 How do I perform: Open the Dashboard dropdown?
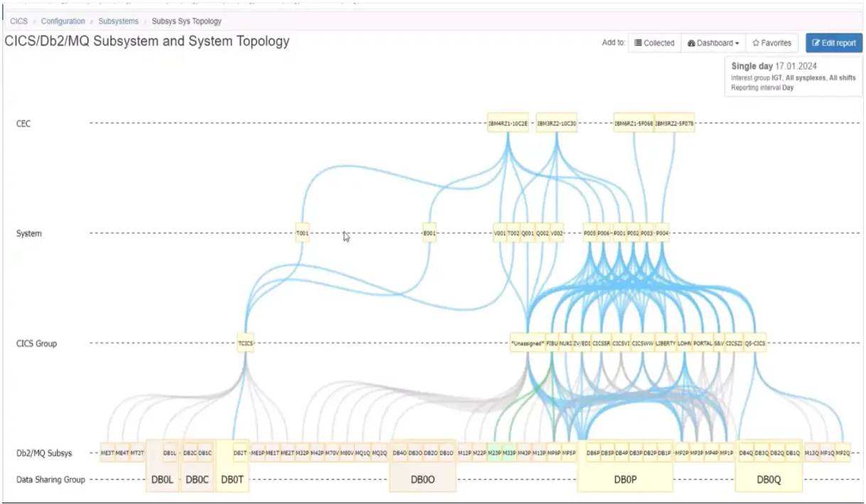[713, 43]
